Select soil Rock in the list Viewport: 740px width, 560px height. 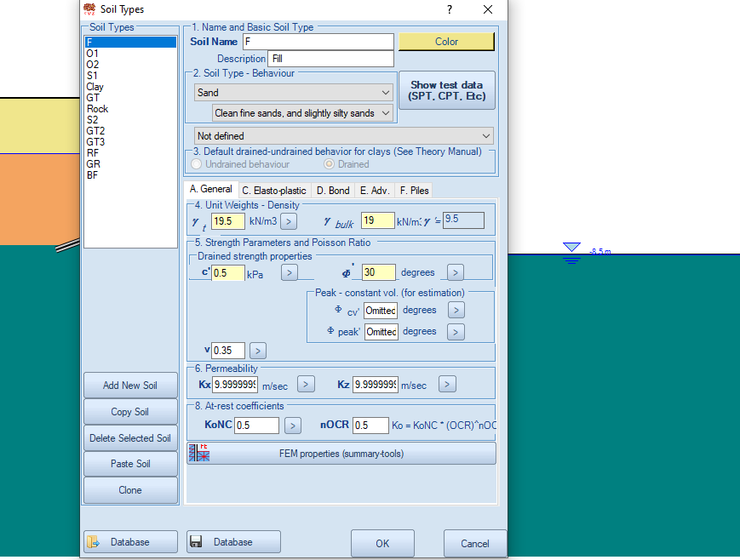click(130, 109)
